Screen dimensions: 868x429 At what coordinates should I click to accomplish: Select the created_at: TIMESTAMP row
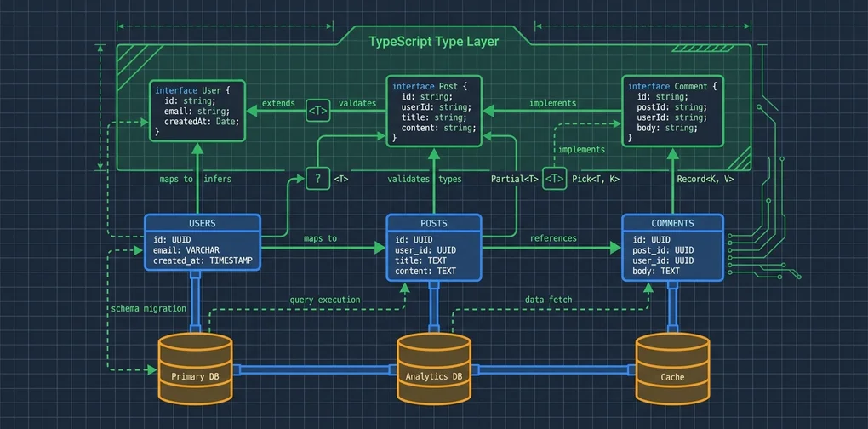tap(203, 260)
